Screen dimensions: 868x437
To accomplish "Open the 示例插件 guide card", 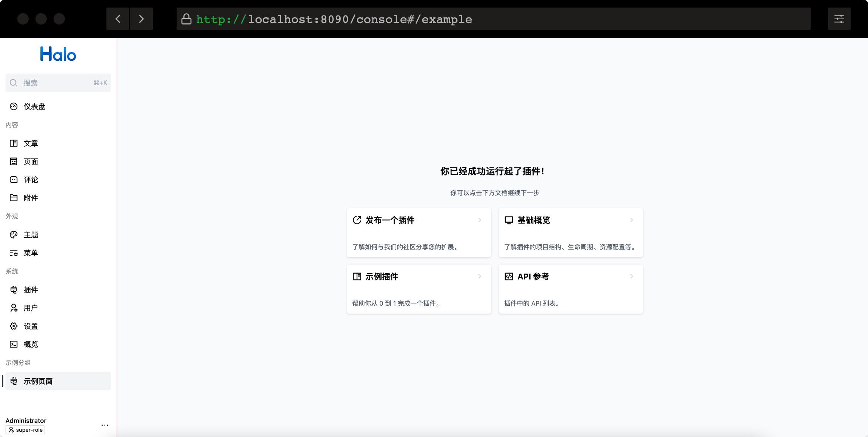I will pos(419,289).
